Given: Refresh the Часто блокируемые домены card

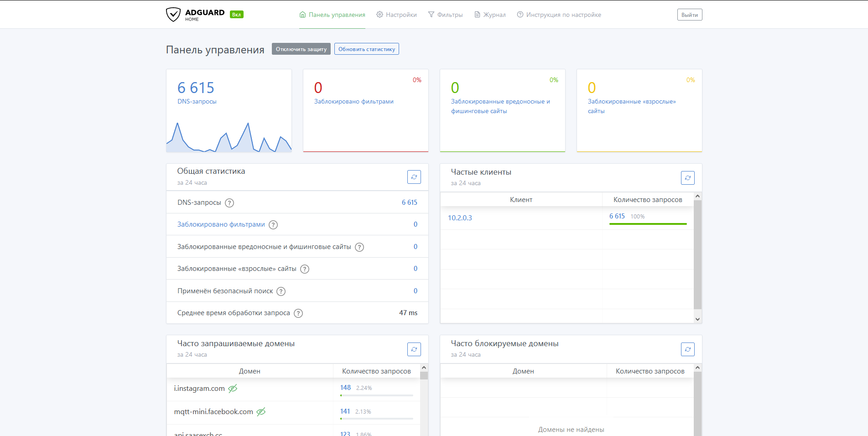Looking at the screenshot, I should click(x=688, y=349).
